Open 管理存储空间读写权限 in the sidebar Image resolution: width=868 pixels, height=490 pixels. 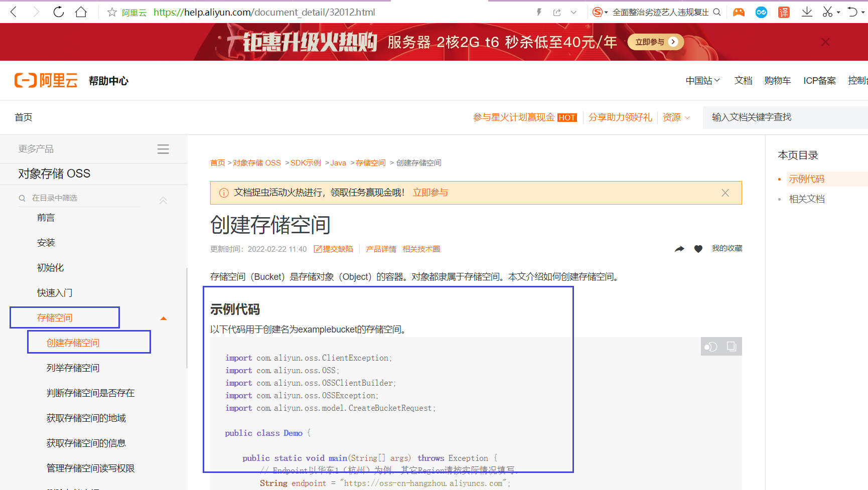pos(90,468)
